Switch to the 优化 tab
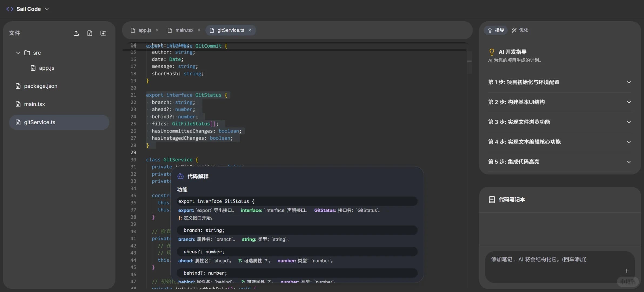The height and width of the screenshot is (292, 644). 520,30
